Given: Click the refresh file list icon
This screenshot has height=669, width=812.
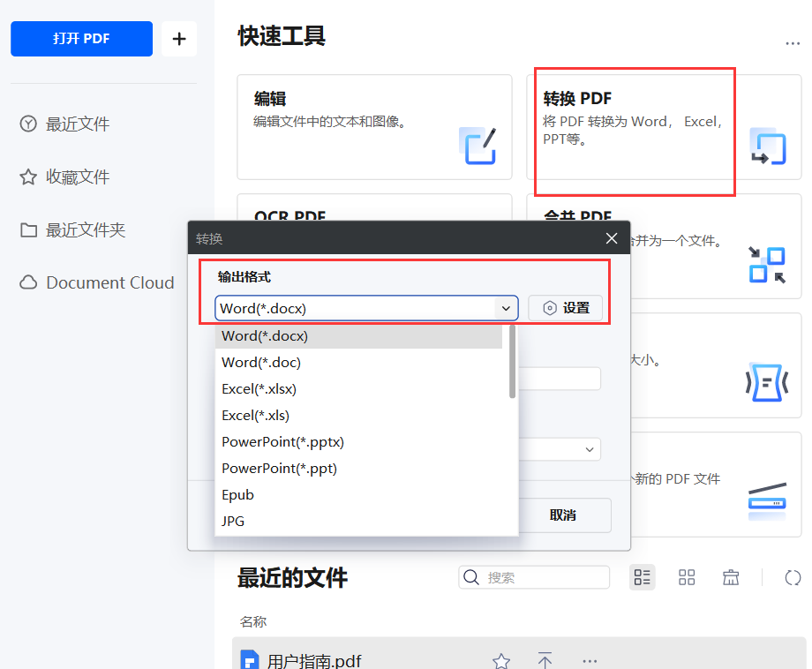Looking at the screenshot, I should click(x=792, y=577).
